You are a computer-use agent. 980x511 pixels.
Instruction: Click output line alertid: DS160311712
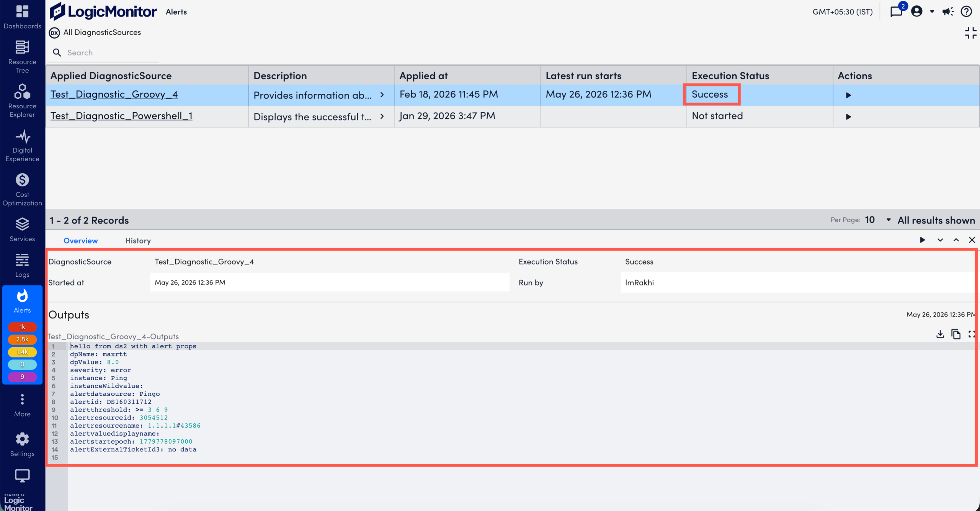111,402
